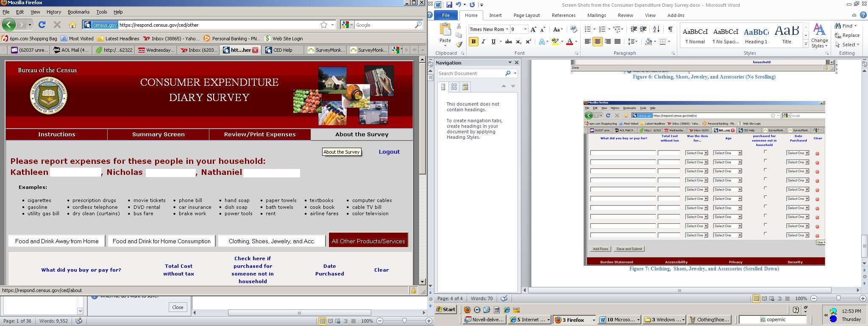Sort text using the A-Z sort icon
This screenshot has height=326, width=868.
click(656, 29)
